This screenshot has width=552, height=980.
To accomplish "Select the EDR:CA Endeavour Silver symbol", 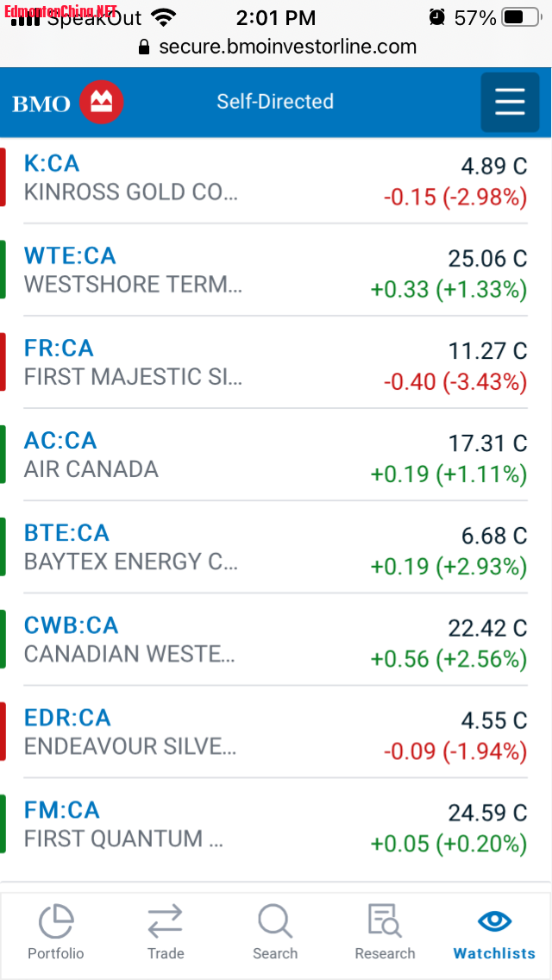I will (68, 717).
